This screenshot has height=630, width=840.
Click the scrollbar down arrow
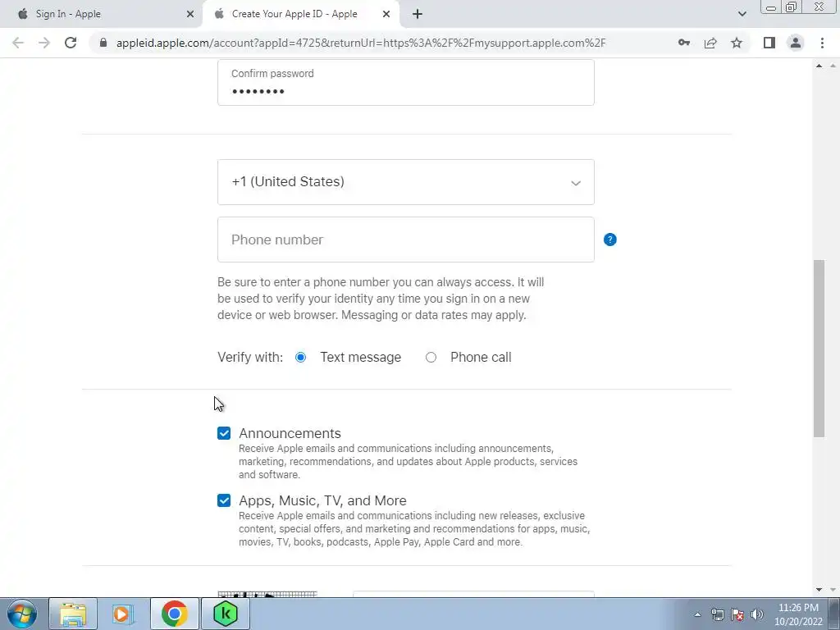(819, 590)
